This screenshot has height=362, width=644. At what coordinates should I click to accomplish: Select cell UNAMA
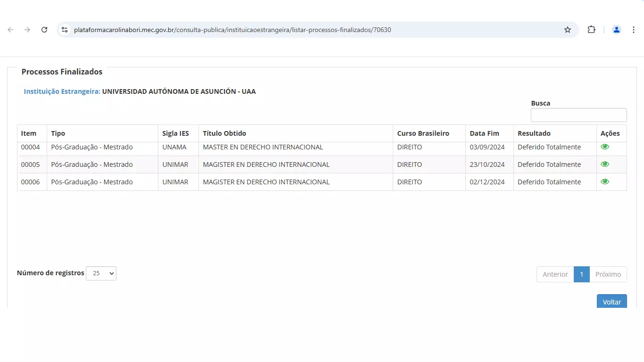point(174,147)
